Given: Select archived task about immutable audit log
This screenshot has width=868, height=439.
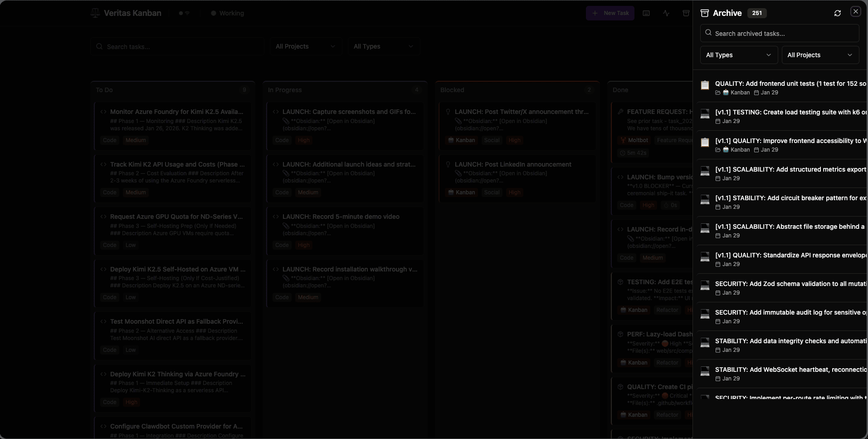Looking at the screenshot, I should pos(790,313).
